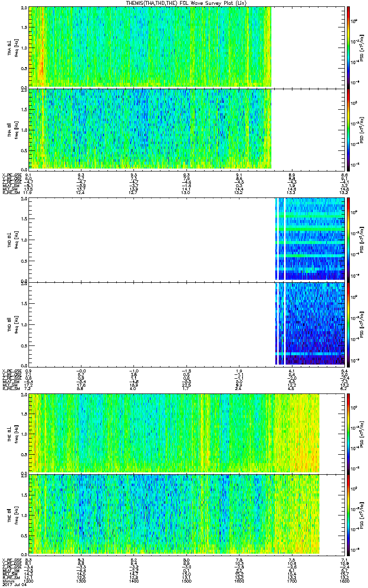The width and height of the screenshot is (368, 588).
Task: Click the 1600 time tick label
Action: tap(239, 581)
